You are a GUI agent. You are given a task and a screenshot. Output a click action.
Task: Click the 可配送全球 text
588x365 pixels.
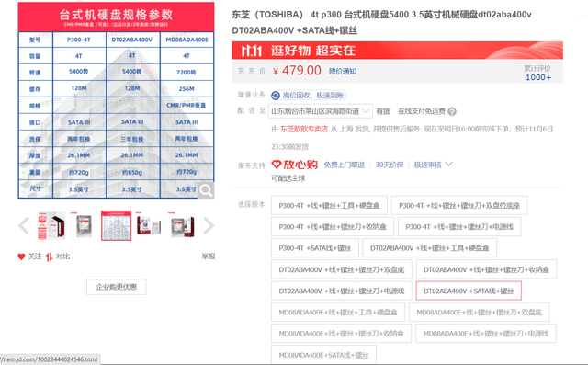pyautogui.click(x=288, y=178)
